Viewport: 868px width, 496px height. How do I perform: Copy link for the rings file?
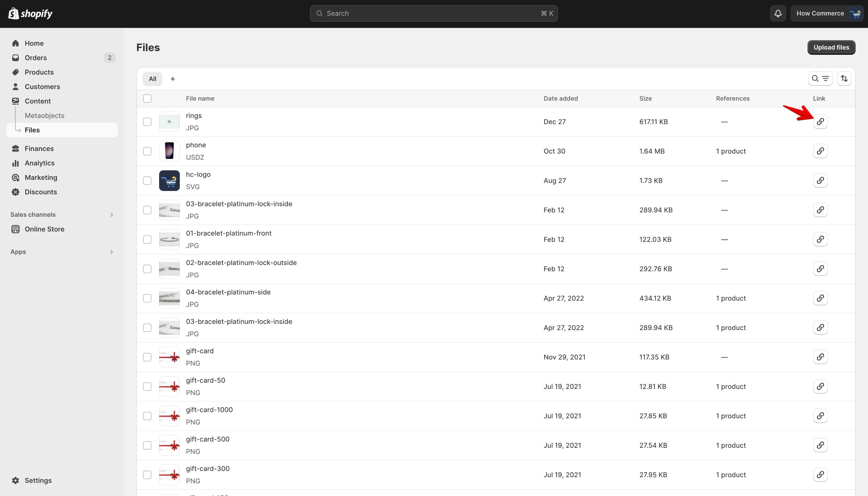(820, 122)
